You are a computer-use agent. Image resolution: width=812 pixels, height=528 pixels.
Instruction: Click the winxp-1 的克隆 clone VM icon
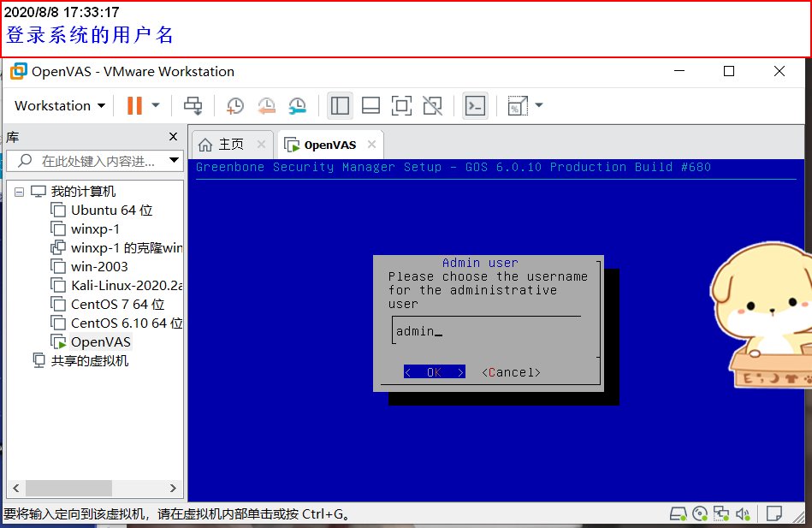58,247
